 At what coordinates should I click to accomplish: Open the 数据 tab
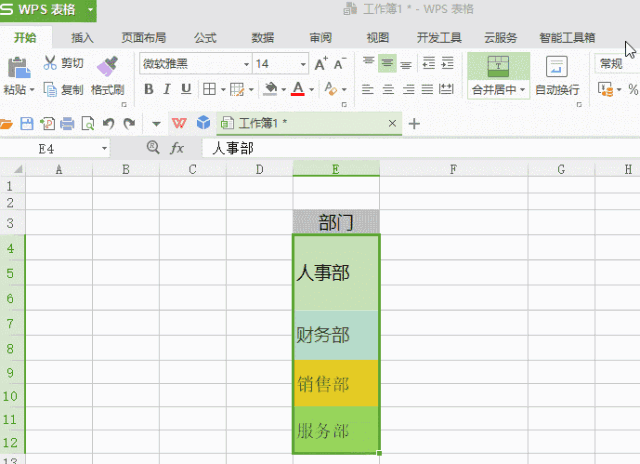coord(262,38)
